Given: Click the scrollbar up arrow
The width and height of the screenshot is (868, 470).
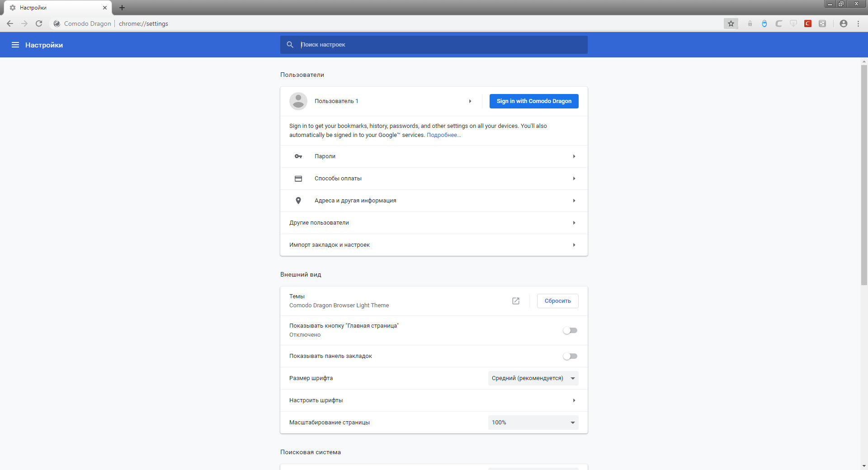Looking at the screenshot, I should 864,61.
